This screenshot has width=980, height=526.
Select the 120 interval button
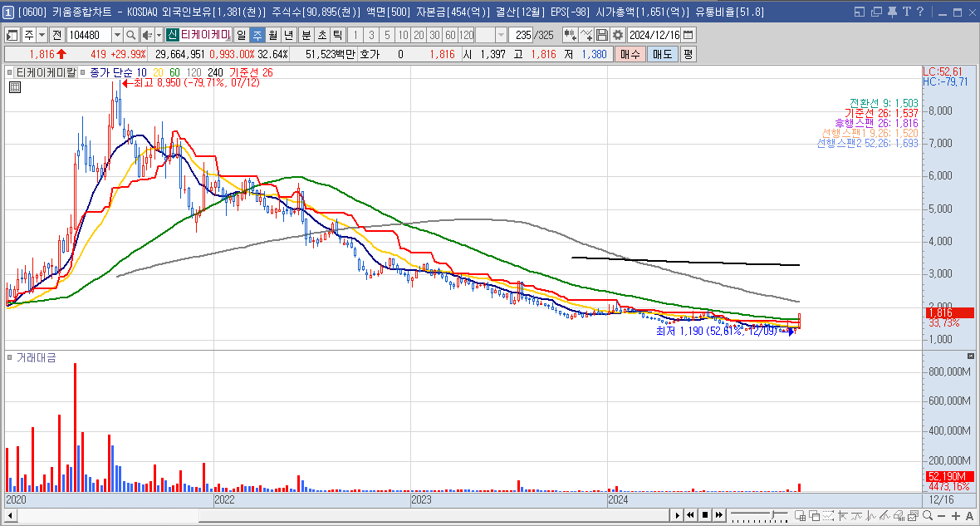[x=467, y=35]
